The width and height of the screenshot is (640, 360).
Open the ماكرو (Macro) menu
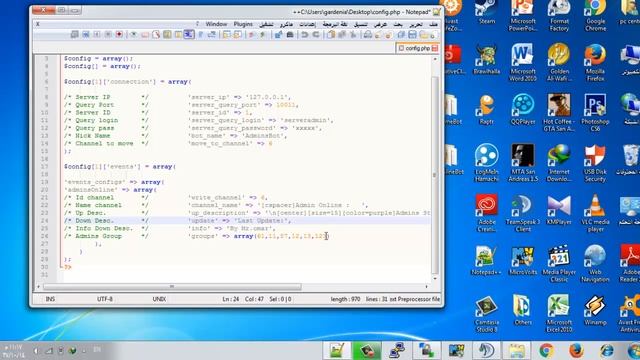(x=286, y=24)
